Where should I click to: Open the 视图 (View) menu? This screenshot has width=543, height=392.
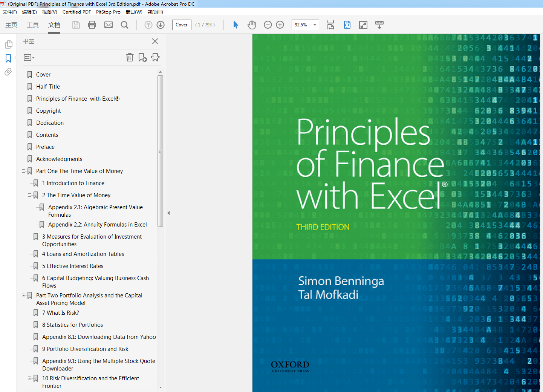[49, 12]
